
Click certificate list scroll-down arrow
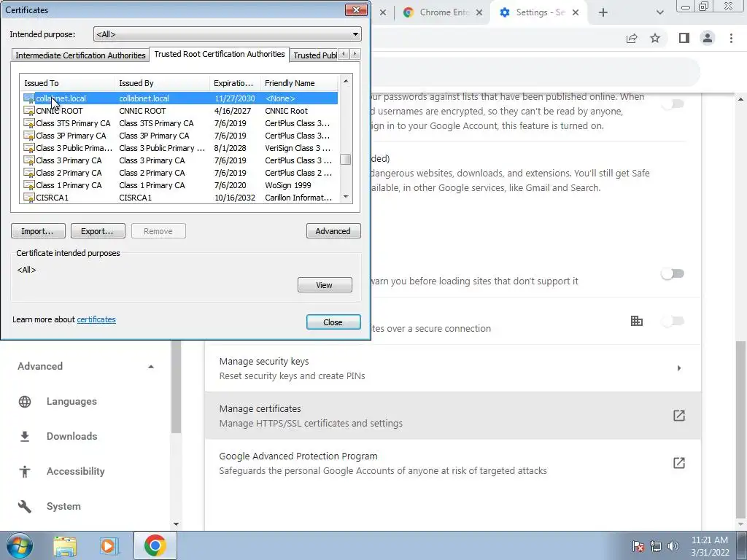click(x=346, y=197)
